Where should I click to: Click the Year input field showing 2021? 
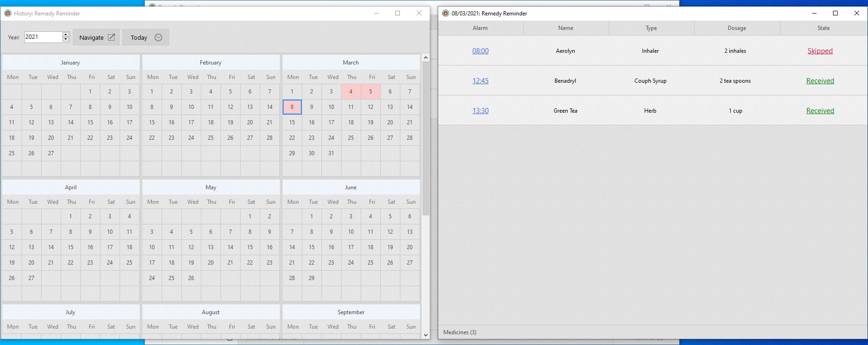(43, 37)
